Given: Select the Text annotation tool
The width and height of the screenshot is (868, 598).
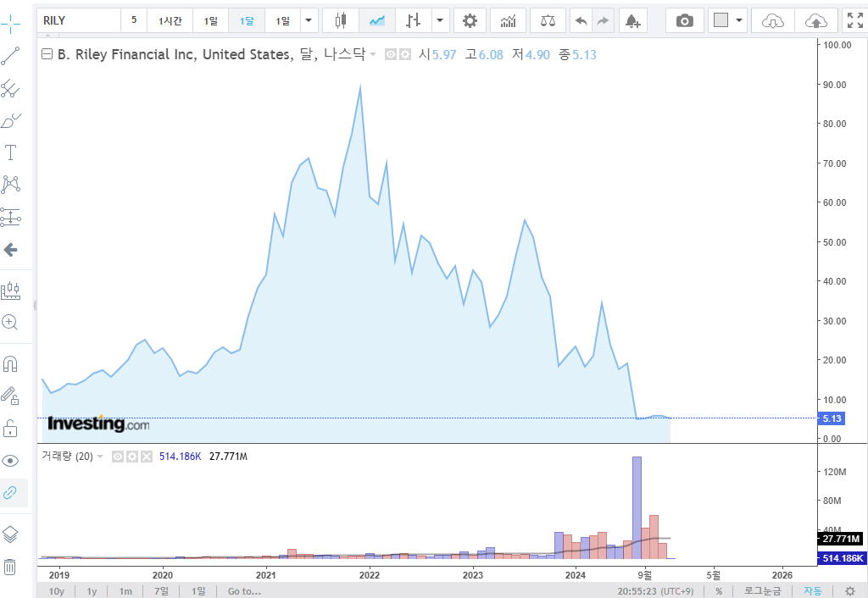Looking at the screenshot, I should point(10,152).
